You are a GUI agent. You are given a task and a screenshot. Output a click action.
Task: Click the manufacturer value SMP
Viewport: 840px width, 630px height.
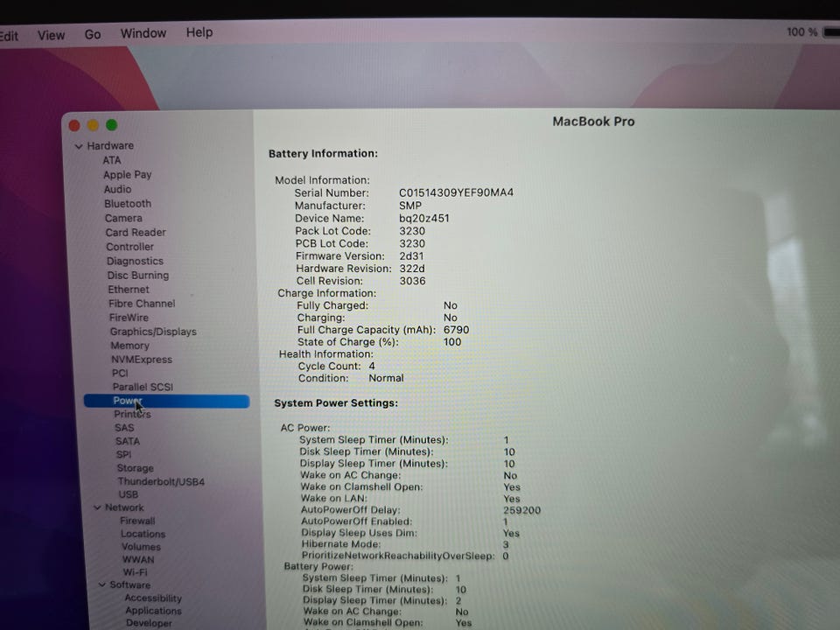(x=410, y=206)
